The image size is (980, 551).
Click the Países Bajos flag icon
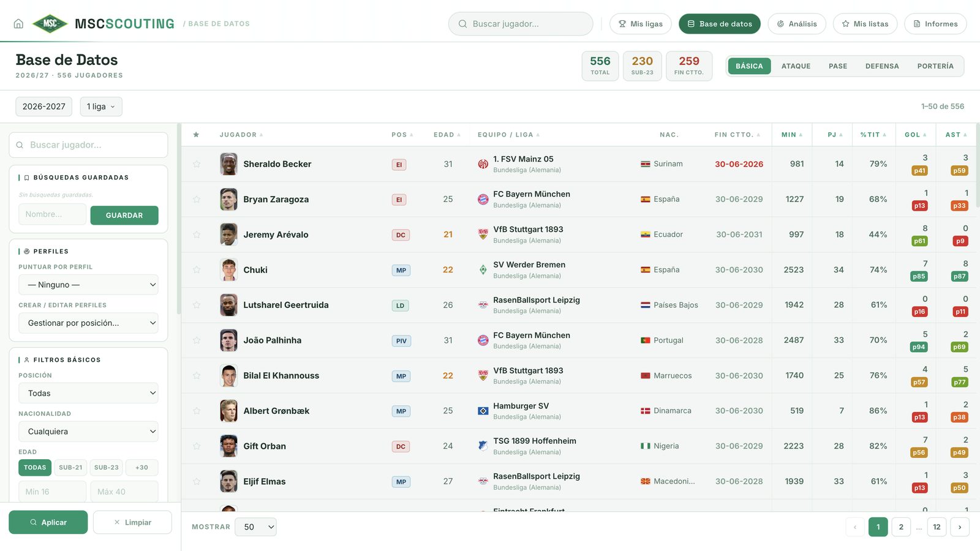tap(646, 305)
